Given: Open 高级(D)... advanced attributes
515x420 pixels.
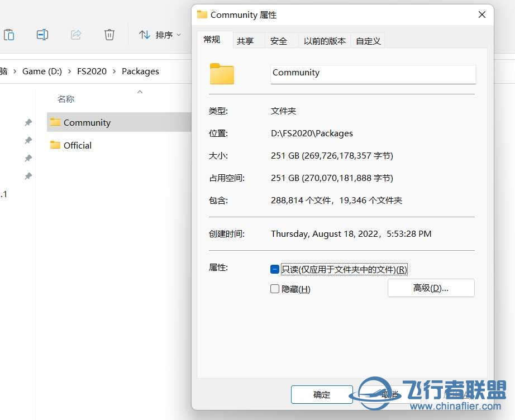Looking at the screenshot, I should 431,288.
